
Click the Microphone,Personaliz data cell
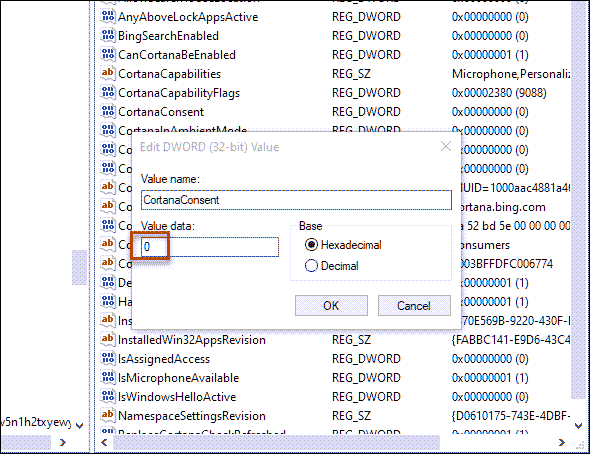point(511,74)
